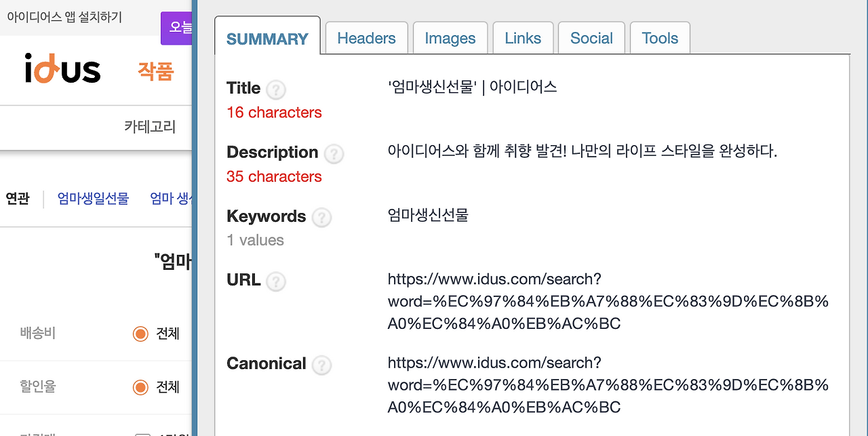
Task: Select 전체 radio for 할인율
Action: coord(140,387)
